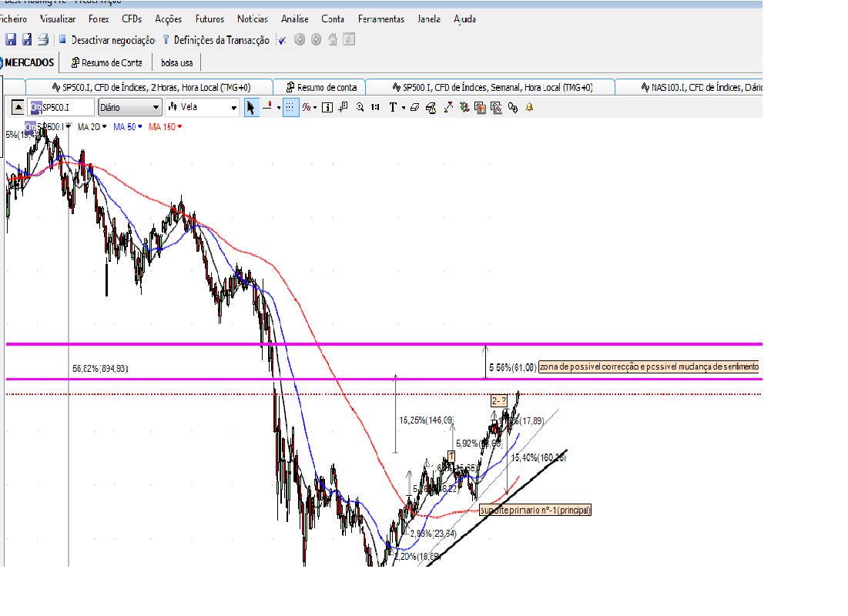Screen dimensions: 848x616
Task: Click the SP500.I symbol input field
Action: pos(61,107)
